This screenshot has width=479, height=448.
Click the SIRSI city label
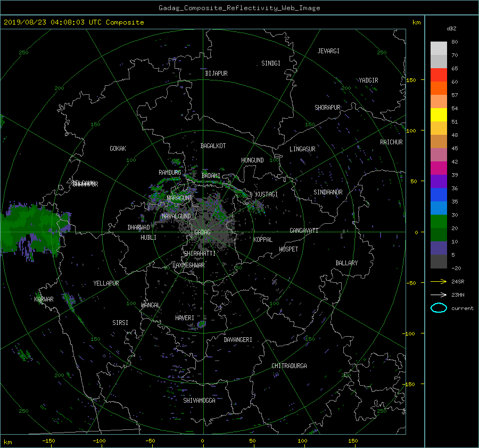120,323
